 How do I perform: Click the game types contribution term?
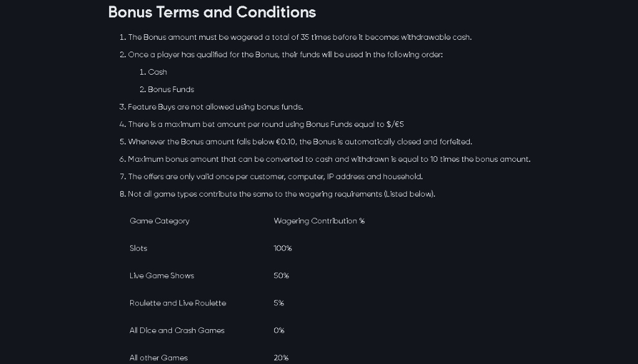tap(281, 194)
